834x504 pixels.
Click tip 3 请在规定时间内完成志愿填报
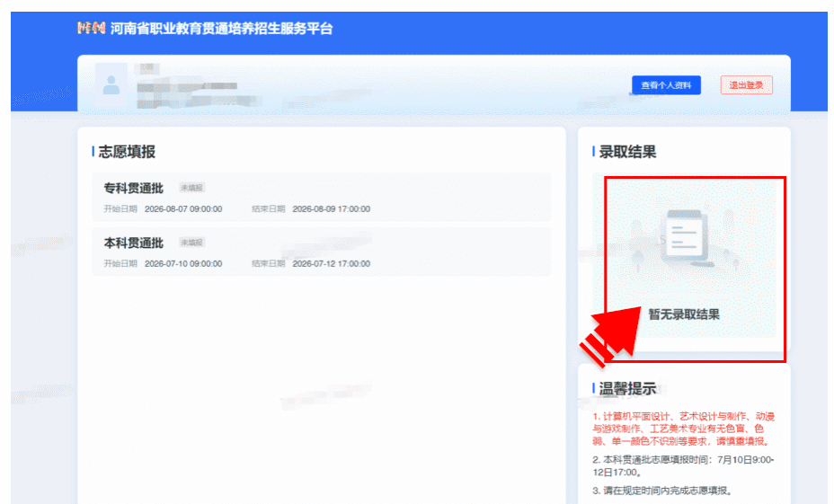[x=662, y=491]
